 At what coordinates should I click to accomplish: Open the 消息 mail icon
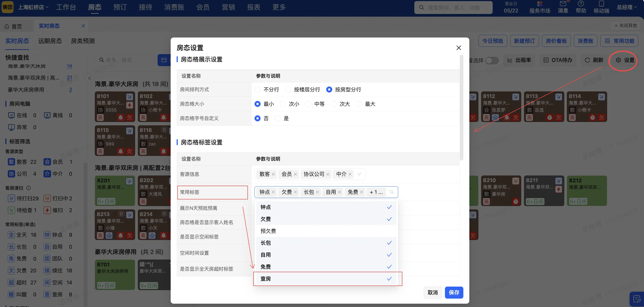pos(563,4)
